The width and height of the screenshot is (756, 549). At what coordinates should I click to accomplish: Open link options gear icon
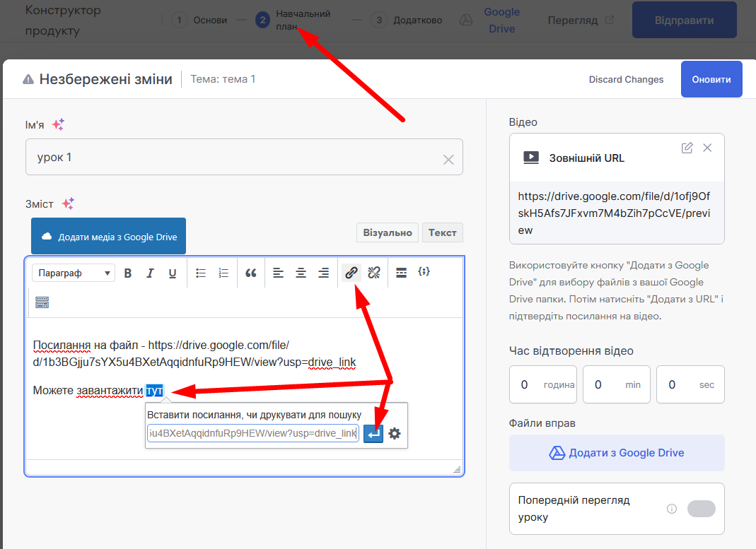click(x=395, y=433)
